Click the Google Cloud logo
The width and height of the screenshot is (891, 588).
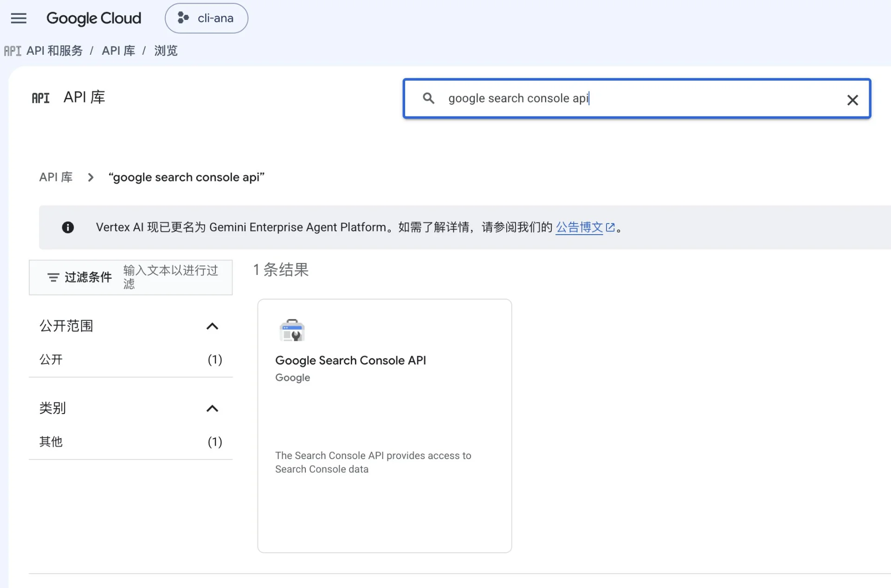pos(93,18)
